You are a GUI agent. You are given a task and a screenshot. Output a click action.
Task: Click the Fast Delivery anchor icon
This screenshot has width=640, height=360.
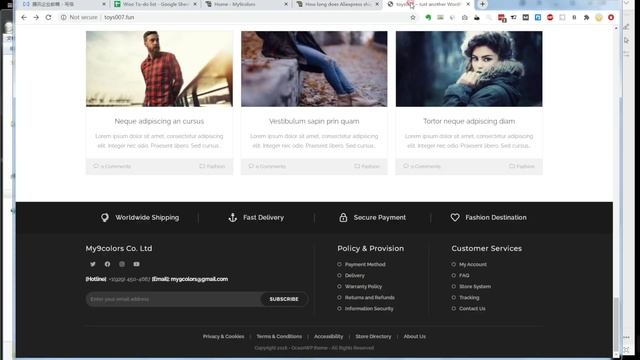pos(233,218)
